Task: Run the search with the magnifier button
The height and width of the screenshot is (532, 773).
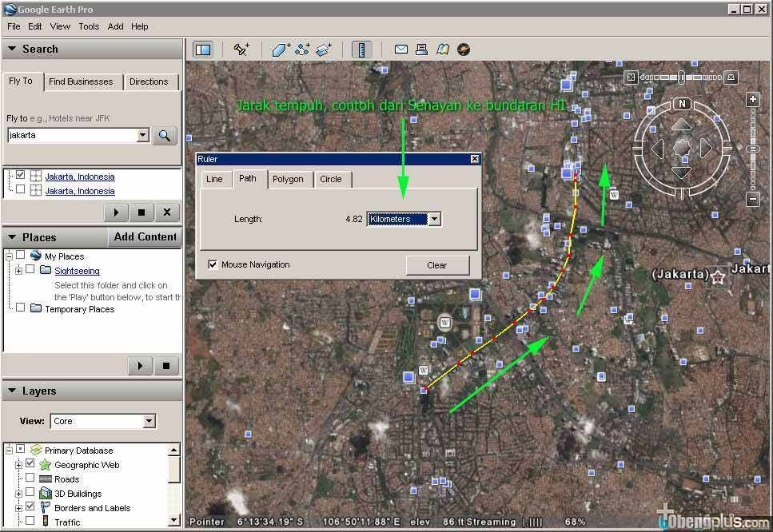Action: [165, 136]
